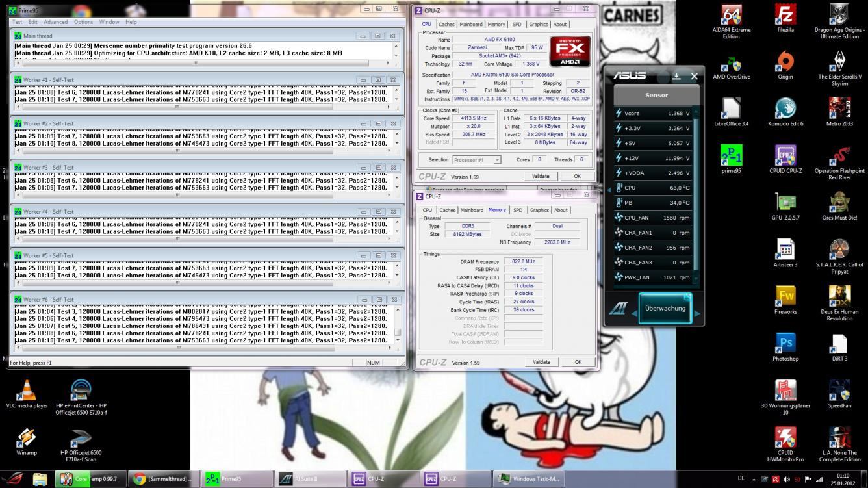Launch the Winamp desktop icon
868x488 pixels.
(27, 441)
